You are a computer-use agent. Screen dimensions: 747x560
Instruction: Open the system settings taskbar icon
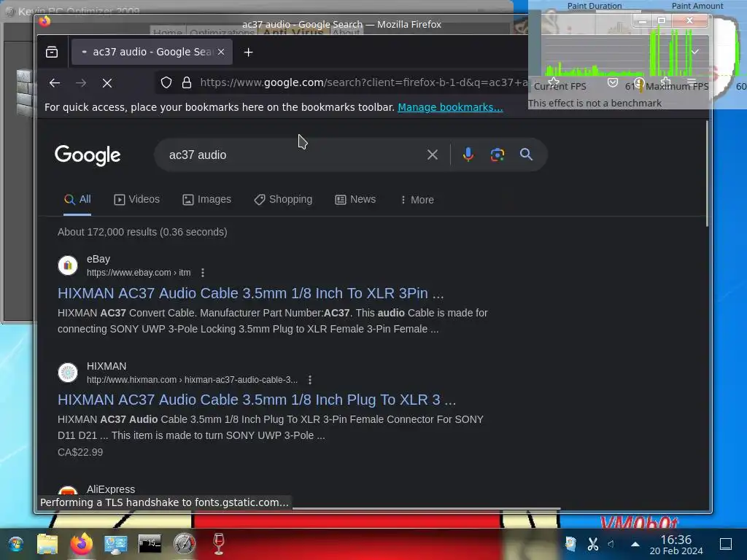coord(116,544)
